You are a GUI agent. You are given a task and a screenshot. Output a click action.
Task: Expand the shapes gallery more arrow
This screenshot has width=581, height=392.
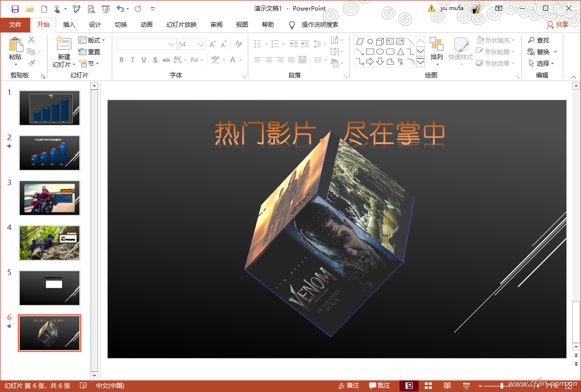click(x=421, y=62)
